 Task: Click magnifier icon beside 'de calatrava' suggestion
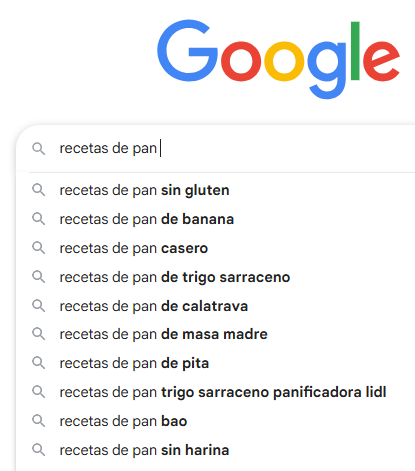click(38, 306)
